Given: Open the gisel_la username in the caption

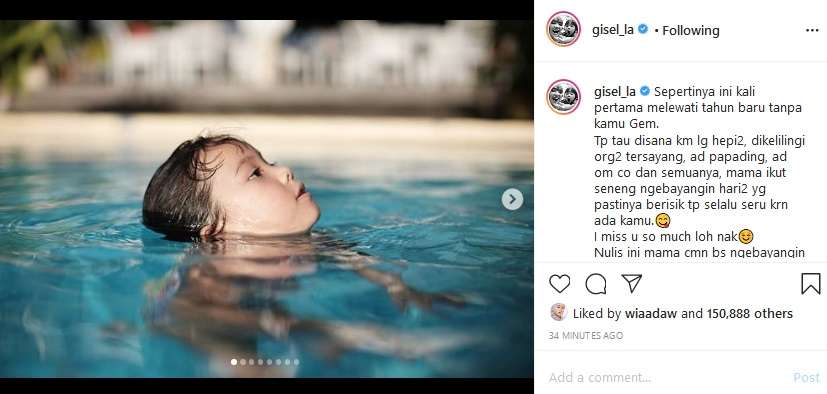Looking at the screenshot, I should click(x=615, y=92).
